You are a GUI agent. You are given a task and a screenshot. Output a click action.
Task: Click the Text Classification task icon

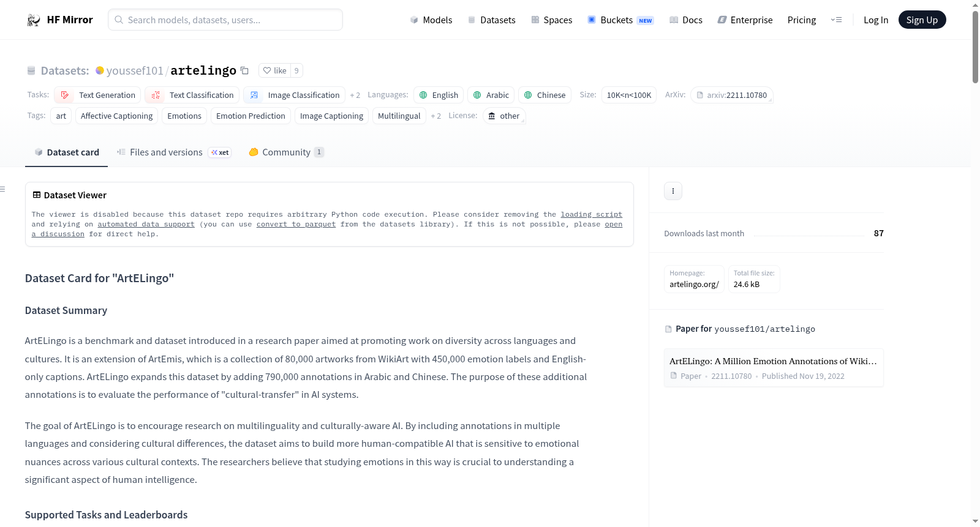point(156,95)
